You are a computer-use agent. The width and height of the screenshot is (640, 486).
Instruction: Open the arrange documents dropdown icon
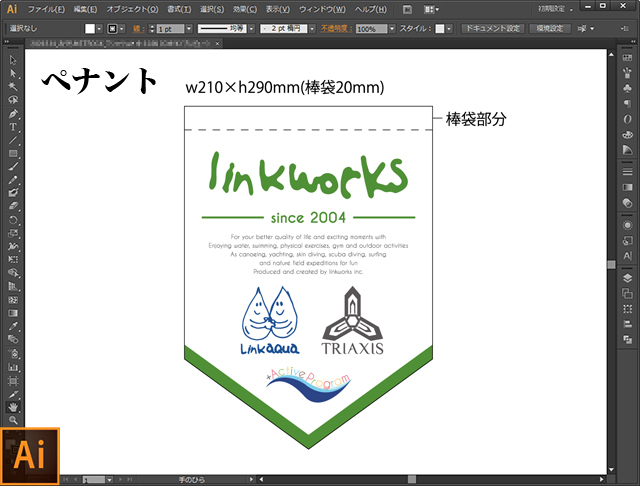pos(431,9)
